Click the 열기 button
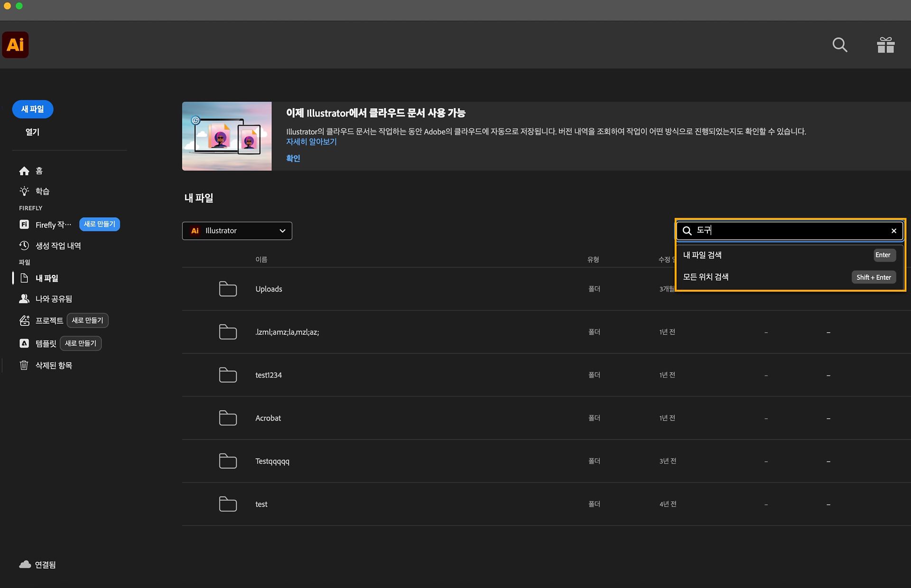911x588 pixels. [x=33, y=132]
